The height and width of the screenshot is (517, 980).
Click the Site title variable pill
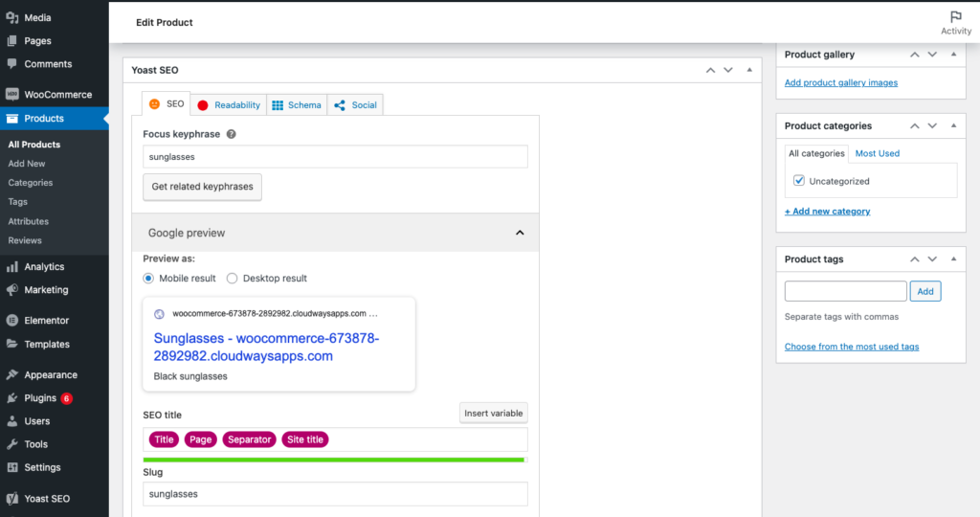(305, 439)
